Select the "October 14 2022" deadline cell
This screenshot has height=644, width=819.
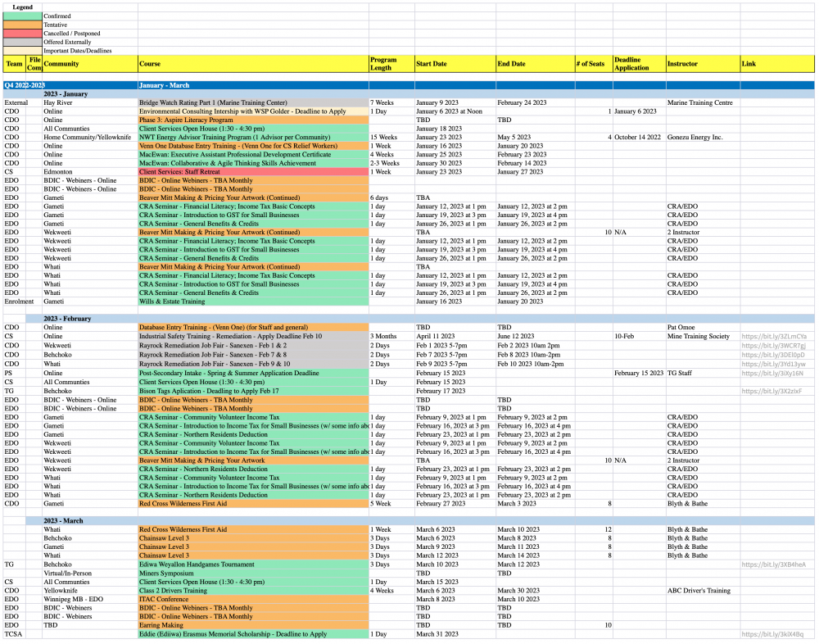click(640, 138)
